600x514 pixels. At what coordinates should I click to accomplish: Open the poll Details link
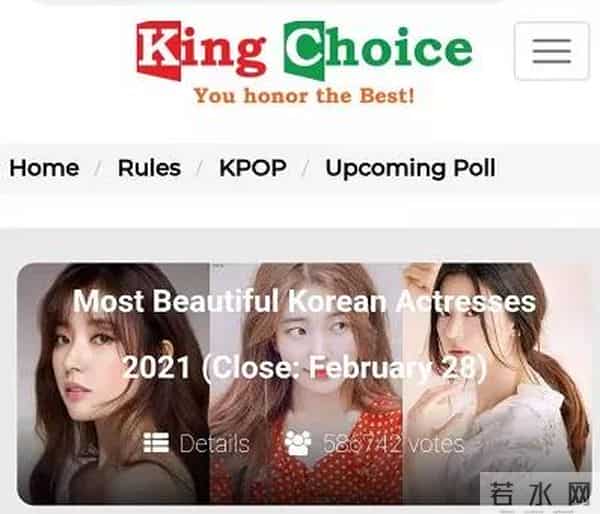tap(214, 444)
